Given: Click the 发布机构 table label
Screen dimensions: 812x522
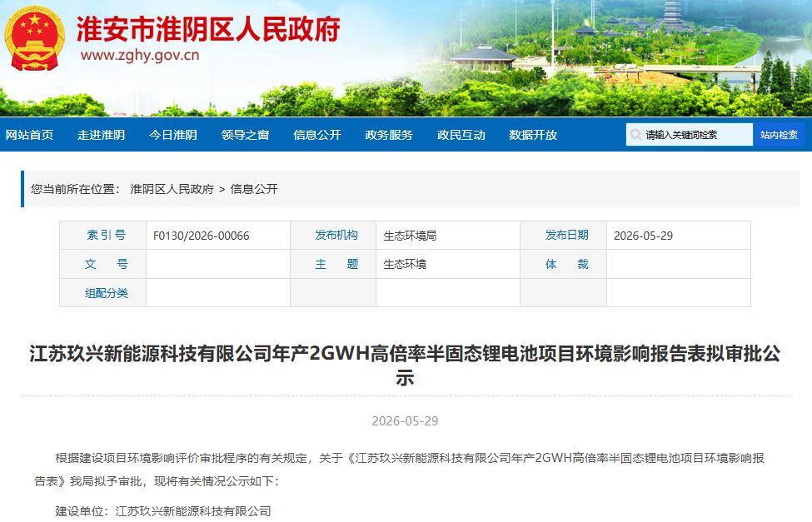Looking at the screenshot, I should click(336, 235).
